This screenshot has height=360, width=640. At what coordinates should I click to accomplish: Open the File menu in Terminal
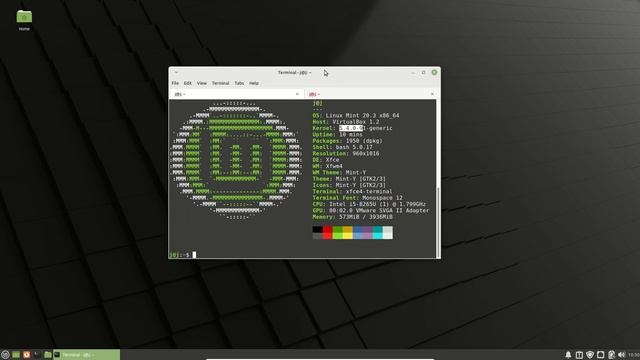(x=175, y=83)
